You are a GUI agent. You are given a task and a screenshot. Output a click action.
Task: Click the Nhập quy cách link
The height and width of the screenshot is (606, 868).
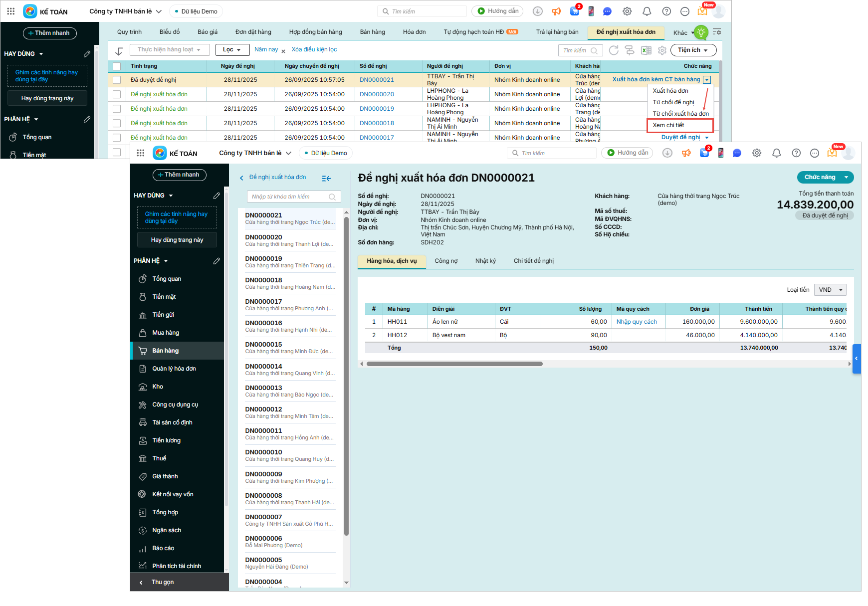coord(637,322)
